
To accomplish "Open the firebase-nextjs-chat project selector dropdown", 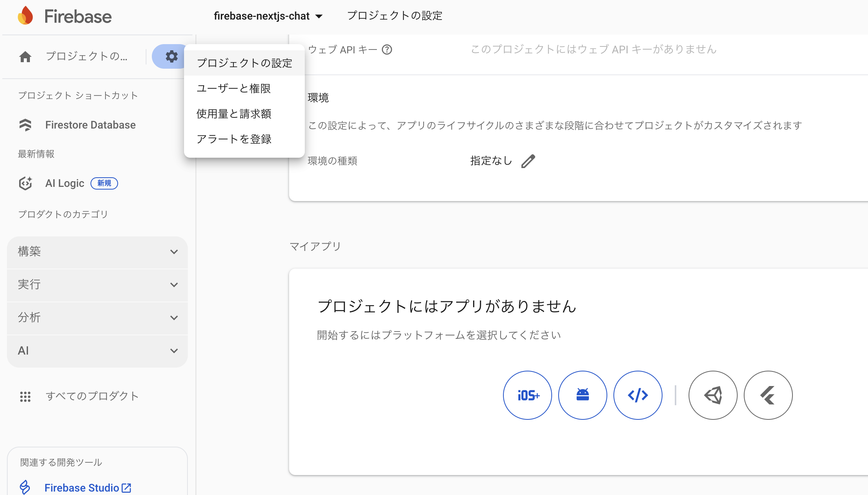I will pyautogui.click(x=268, y=16).
